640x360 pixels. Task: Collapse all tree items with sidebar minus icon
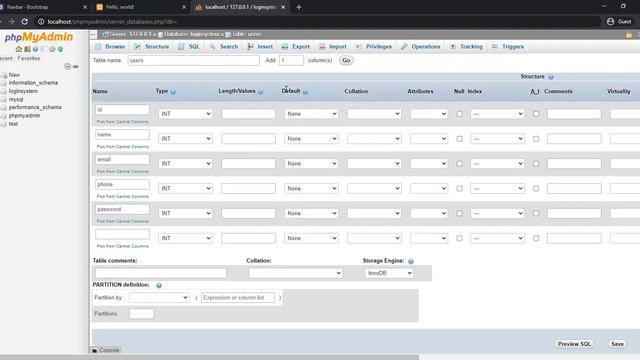pos(67,66)
